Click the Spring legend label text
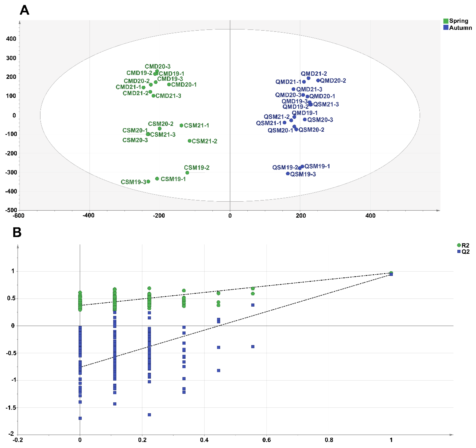 tap(458, 21)
